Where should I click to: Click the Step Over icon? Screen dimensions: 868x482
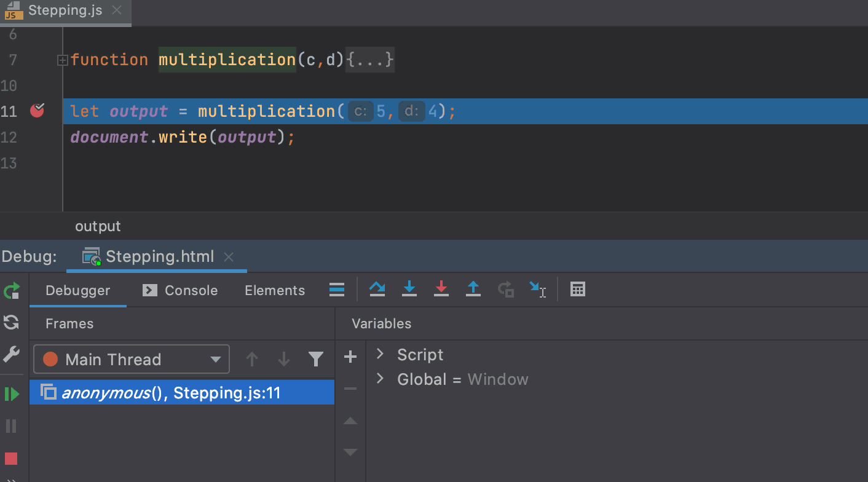[377, 289]
